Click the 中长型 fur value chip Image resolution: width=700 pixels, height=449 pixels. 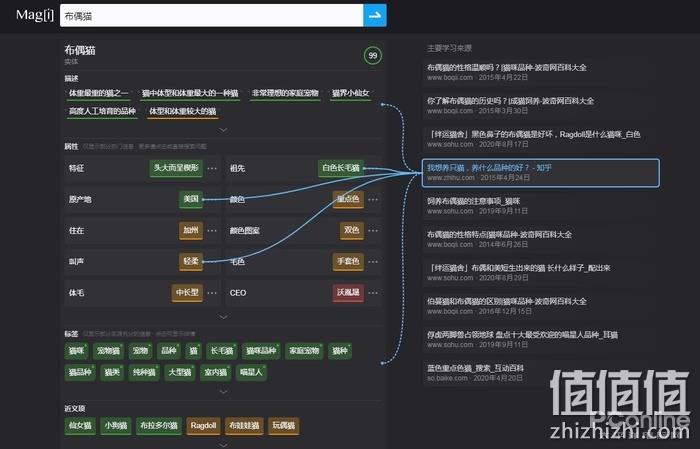(187, 292)
